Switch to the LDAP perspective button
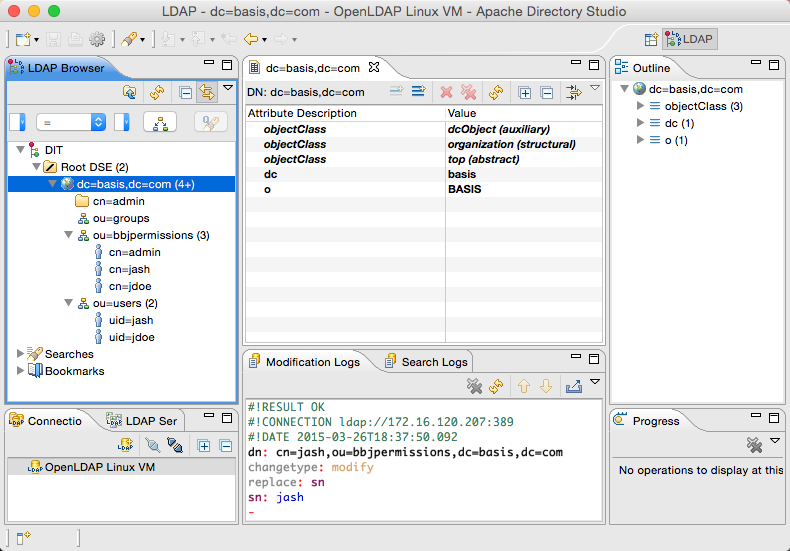 (x=690, y=39)
